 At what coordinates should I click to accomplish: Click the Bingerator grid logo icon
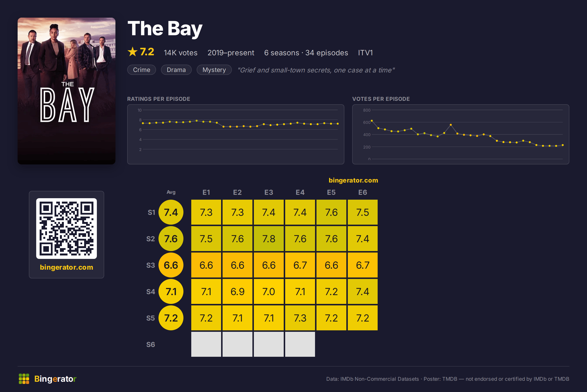pyautogui.click(x=24, y=379)
